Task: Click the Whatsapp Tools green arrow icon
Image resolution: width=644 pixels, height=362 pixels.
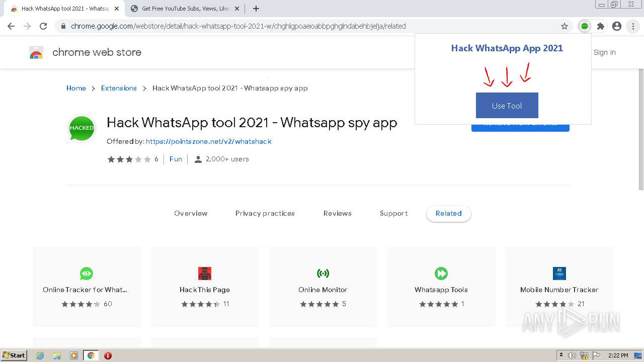Action: pos(441,274)
